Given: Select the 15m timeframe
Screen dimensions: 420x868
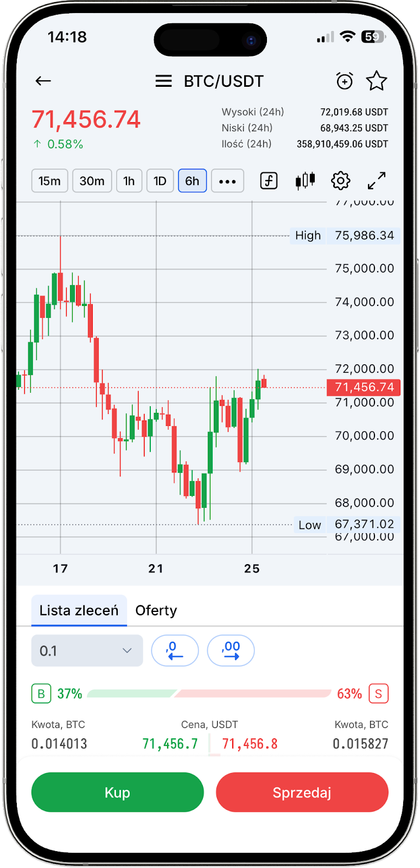Looking at the screenshot, I should click(x=49, y=181).
